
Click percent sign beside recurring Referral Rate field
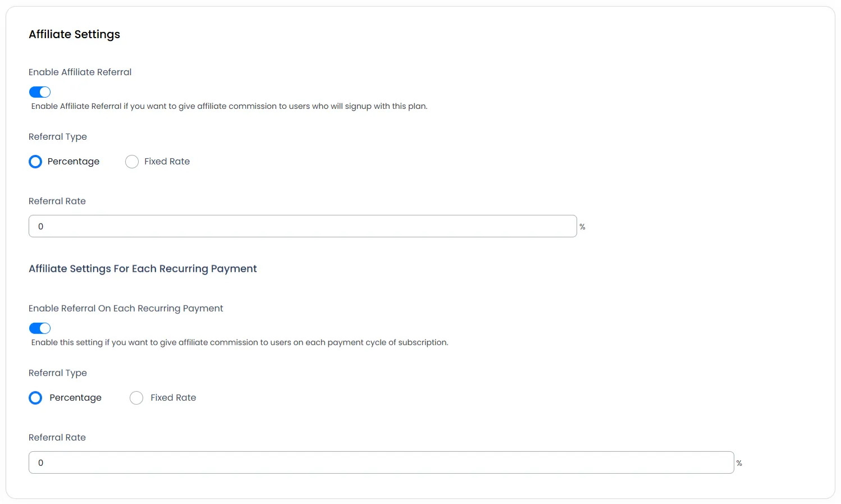[x=739, y=463]
